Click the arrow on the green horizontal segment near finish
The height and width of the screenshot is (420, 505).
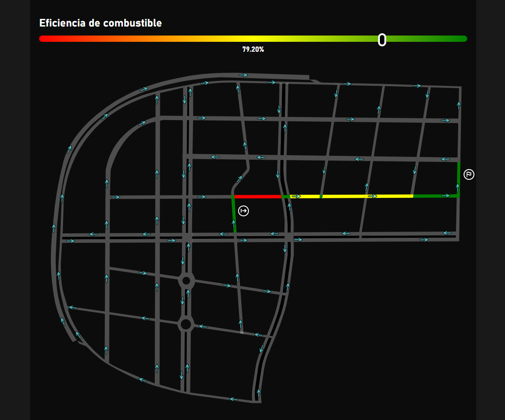446,196
